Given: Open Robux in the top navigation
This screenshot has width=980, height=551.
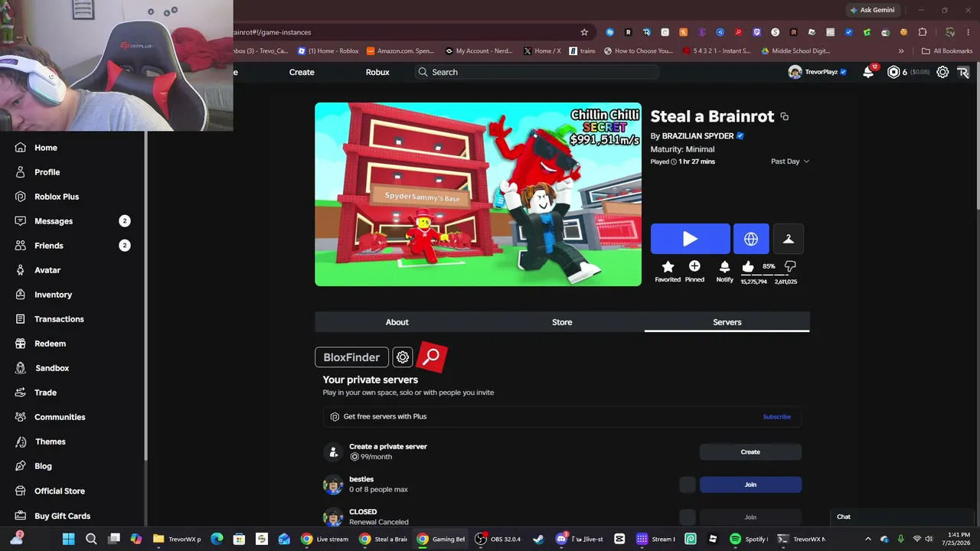Looking at the screenshot, I should (x=377, y=72).
